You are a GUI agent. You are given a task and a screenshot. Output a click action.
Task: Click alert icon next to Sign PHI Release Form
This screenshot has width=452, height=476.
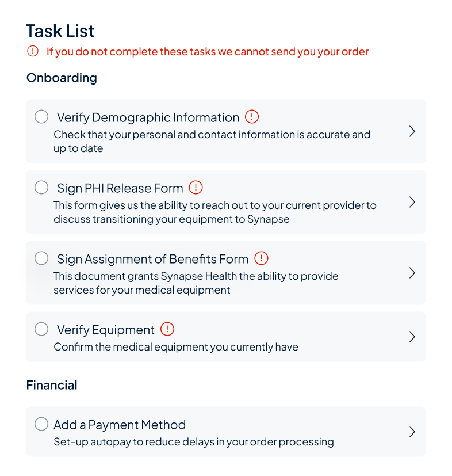coord(196,188)
